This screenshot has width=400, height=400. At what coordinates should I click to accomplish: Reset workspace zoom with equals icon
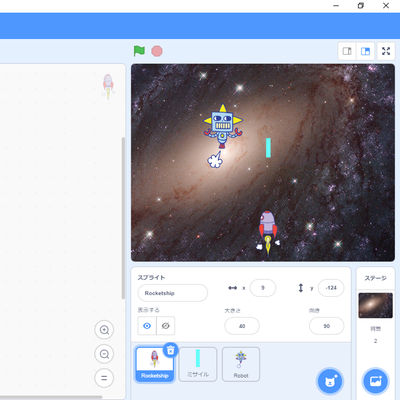pyautogui.click(x=104, y=378)
